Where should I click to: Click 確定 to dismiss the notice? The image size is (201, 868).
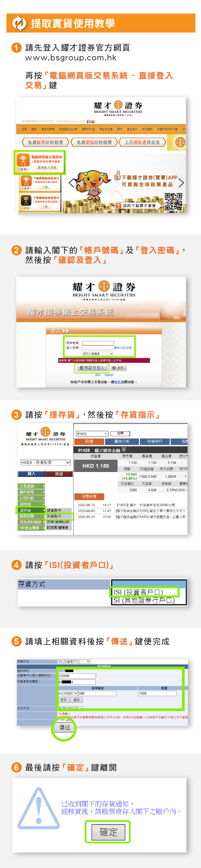coord(108,832)
